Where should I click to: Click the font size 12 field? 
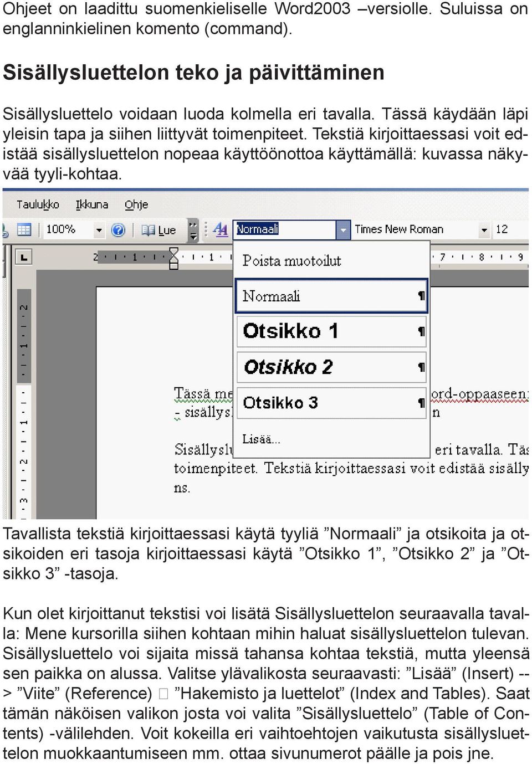pos(509,229)
